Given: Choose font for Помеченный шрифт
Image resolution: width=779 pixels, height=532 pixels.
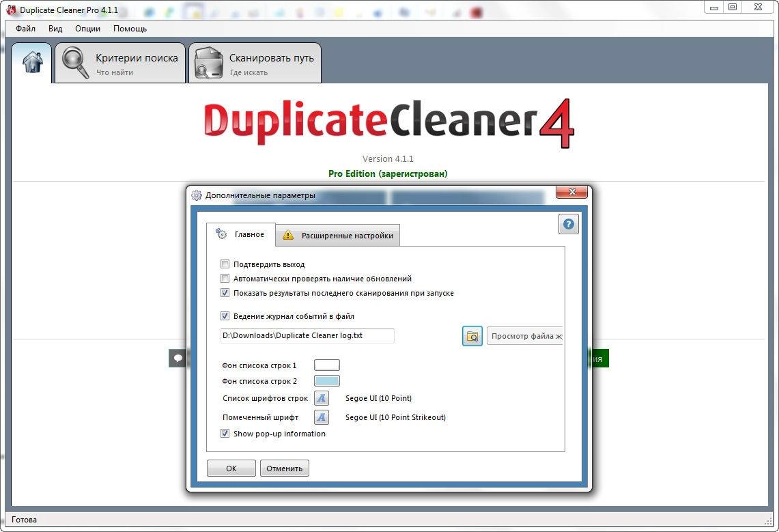Looking at the screenshot, I should (322, 417).
